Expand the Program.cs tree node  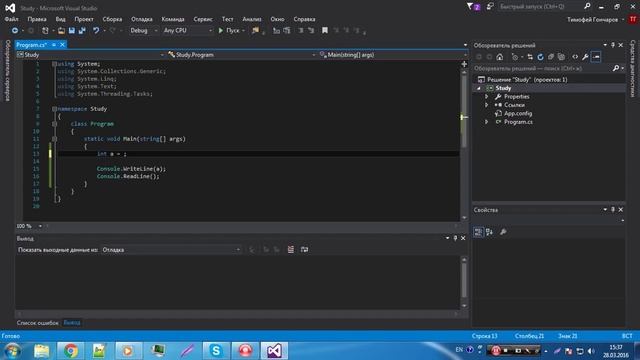pos(487,122)
